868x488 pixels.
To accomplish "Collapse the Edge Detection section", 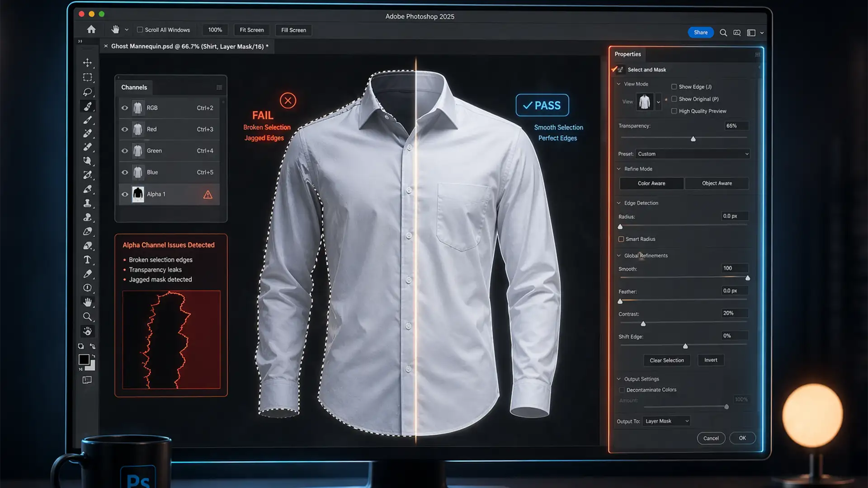I will click(618, 203).
